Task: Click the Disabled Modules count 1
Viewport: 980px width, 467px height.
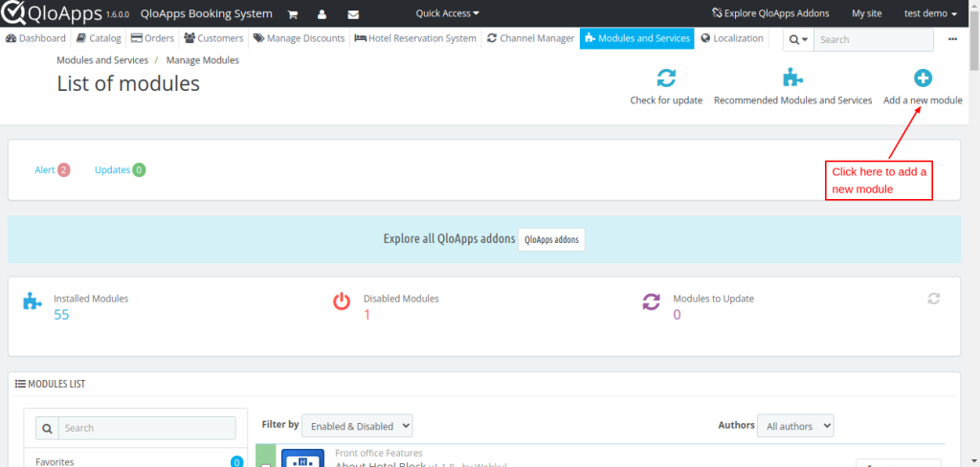Action: pyautogui.click(x=367, y=315)
